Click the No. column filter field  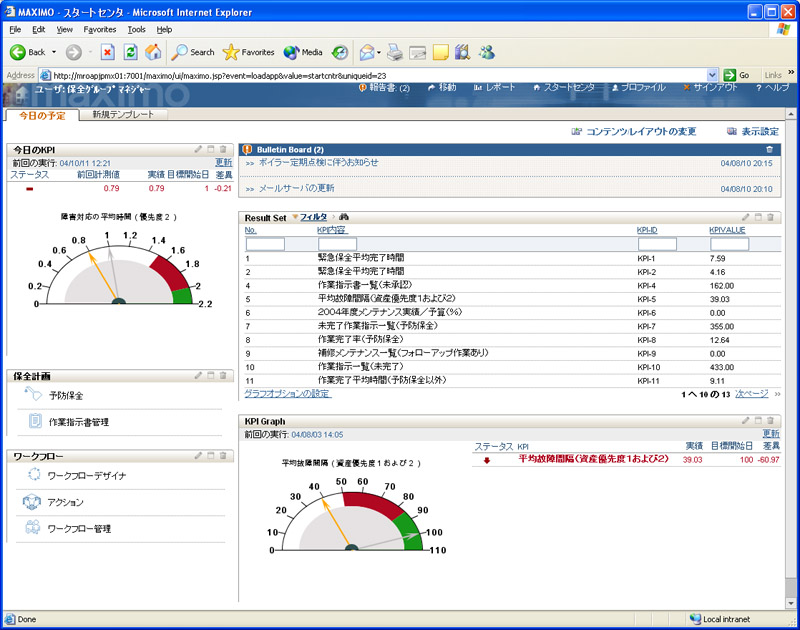point(265,244)
